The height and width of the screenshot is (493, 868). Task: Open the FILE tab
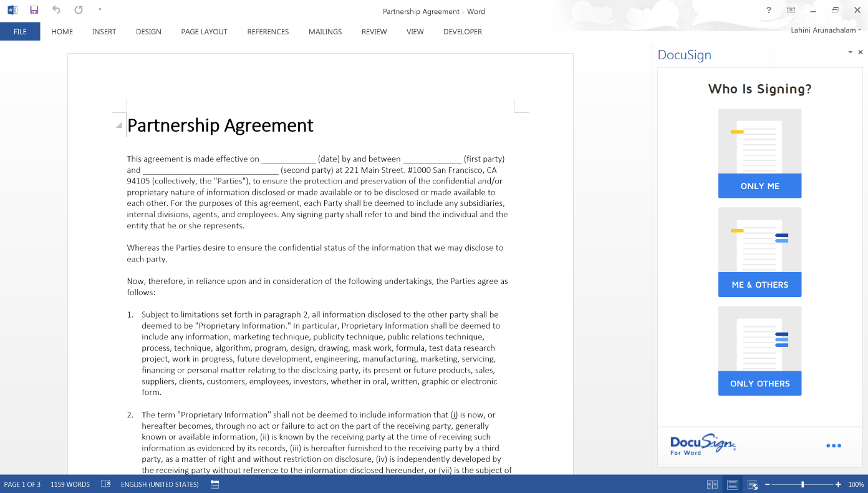point(20,32)
